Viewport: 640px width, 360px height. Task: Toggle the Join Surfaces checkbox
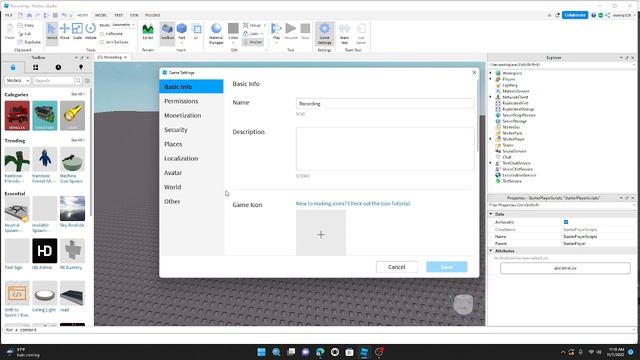tap(102, 42)
